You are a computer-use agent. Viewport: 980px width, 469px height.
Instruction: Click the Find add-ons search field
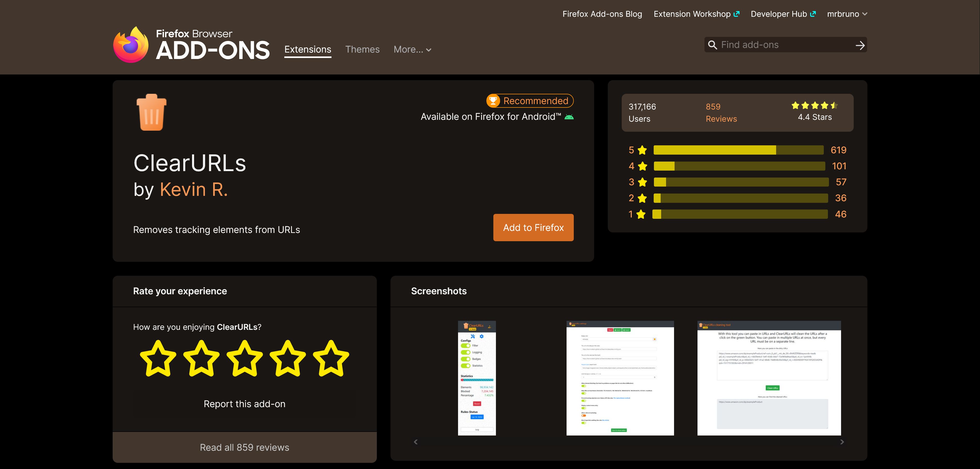[786, 45]
